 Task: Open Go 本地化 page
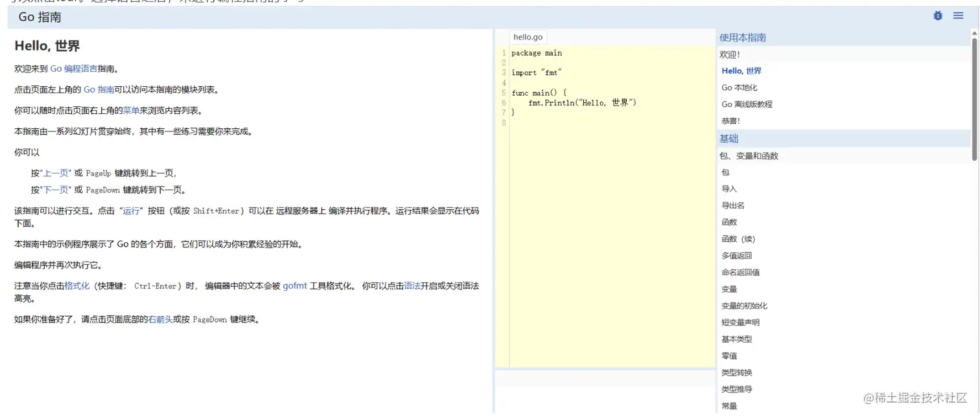tap(740, 87)
